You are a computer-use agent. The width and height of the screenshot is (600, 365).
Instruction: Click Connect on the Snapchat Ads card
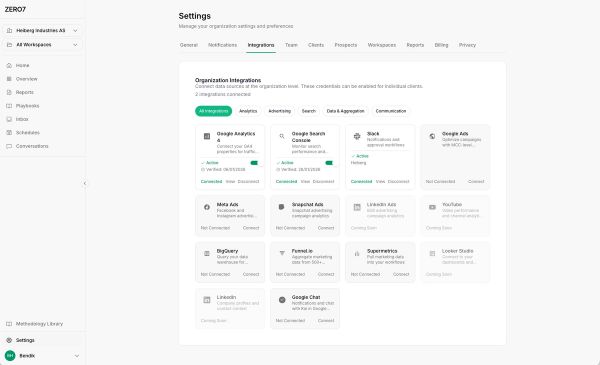[326, 228]
